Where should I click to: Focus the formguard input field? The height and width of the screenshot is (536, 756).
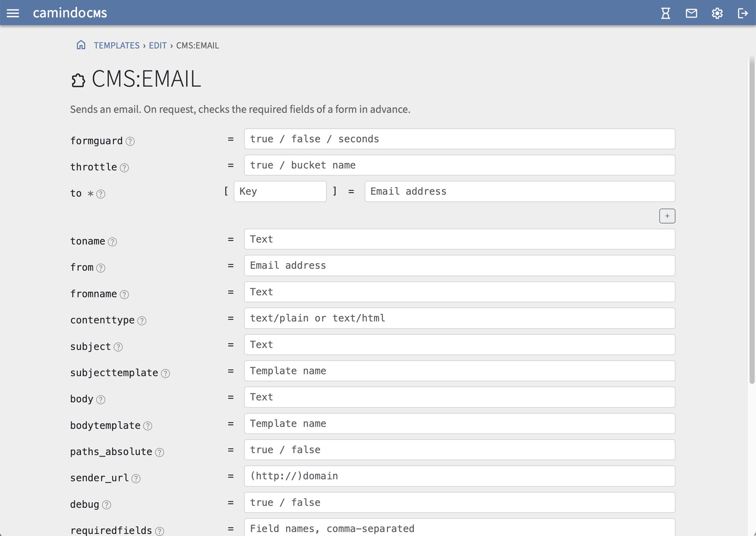tap(460, 139)
